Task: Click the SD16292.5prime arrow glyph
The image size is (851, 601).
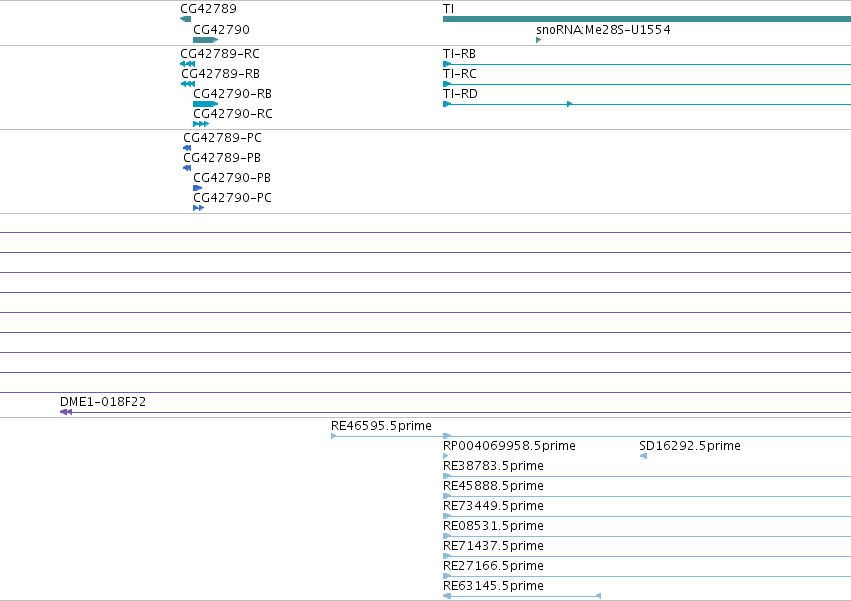Action: pyautogui.click(x=643, y=457)
